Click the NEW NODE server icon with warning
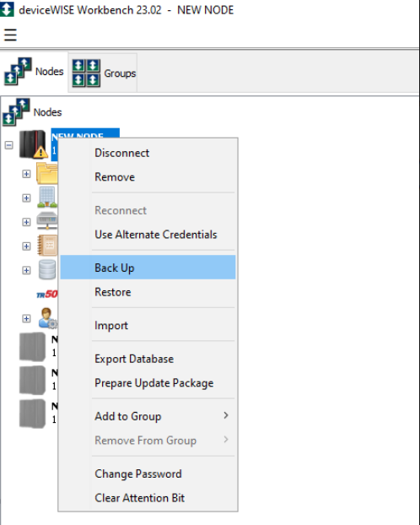This screenshot has height=525, width=420. point(33,144)
